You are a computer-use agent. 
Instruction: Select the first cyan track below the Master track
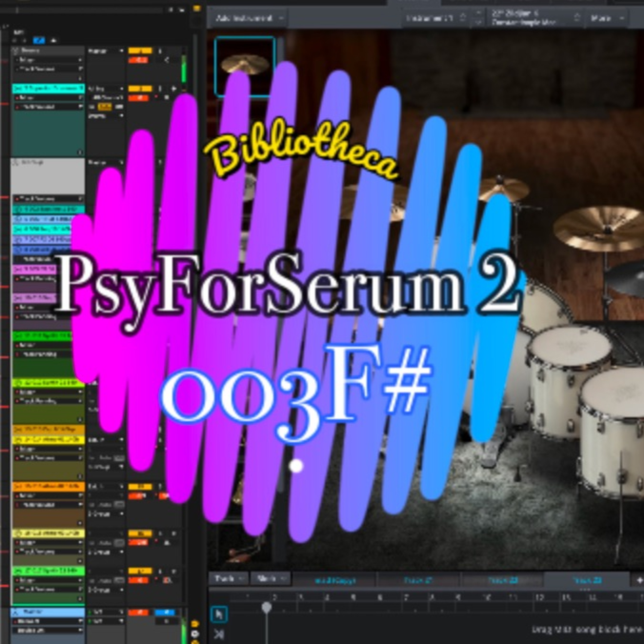click(48, 88)
